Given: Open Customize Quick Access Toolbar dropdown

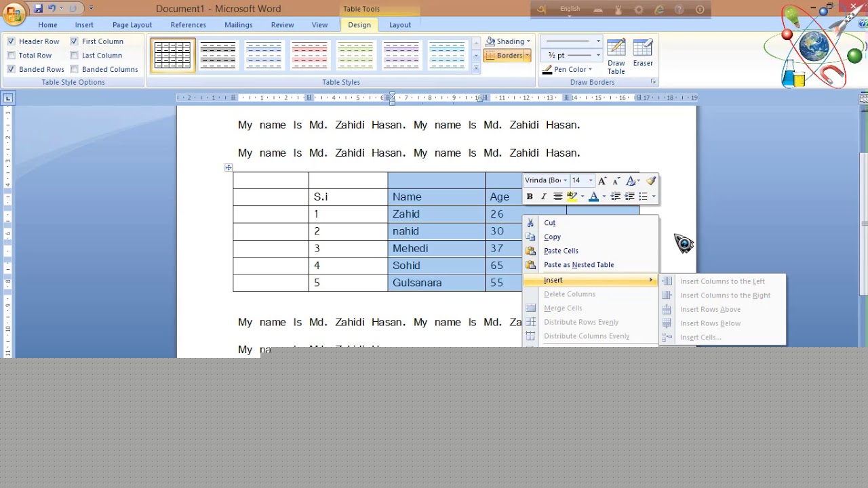Looking at the screenshot, I should coord(92,9).
